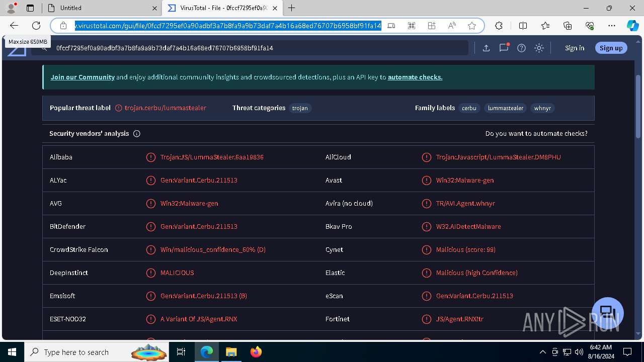The width and height of the screenshot is (644, 362).
Task: Click the Cynet Malicious (score: 99) result
Action: [466, 249]
